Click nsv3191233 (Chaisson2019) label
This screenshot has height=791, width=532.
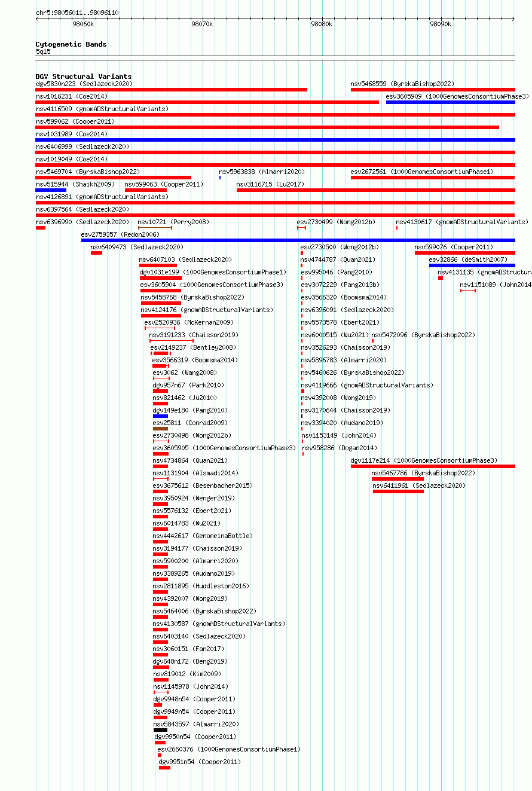[194, 335]
